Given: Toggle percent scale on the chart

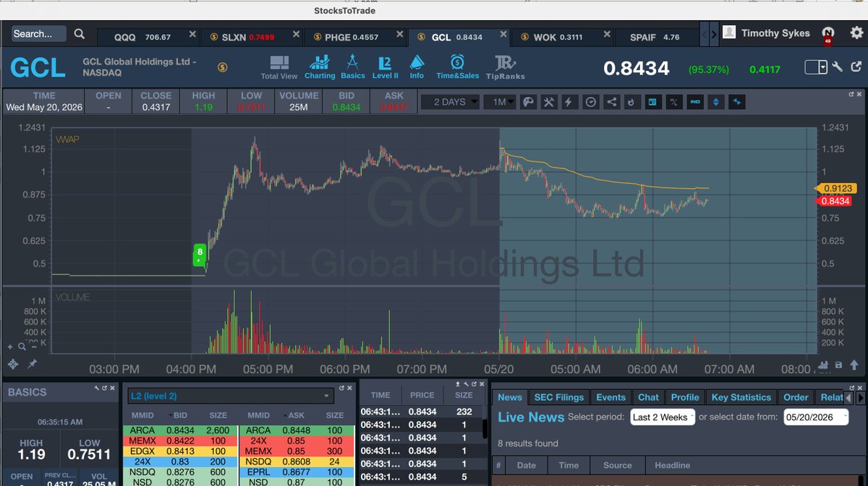Looking at the screenshot, I should (x=674, y=102).
